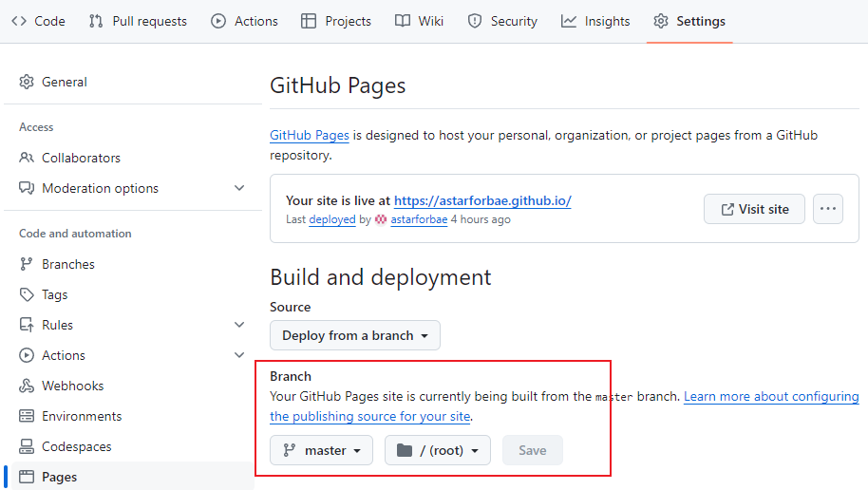Open the three-dot menu beside Visit site

[x=827, y=209]
